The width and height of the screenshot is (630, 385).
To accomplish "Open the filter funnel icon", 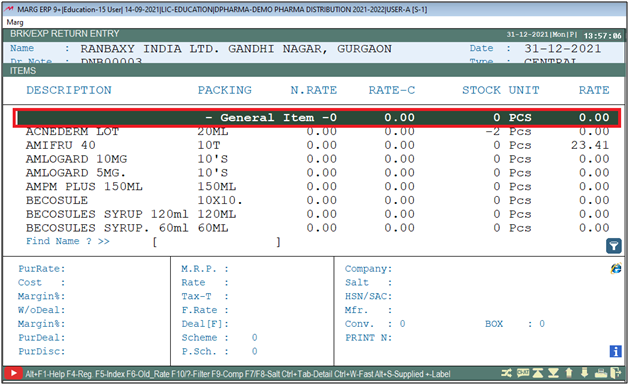I will [614, 246].
